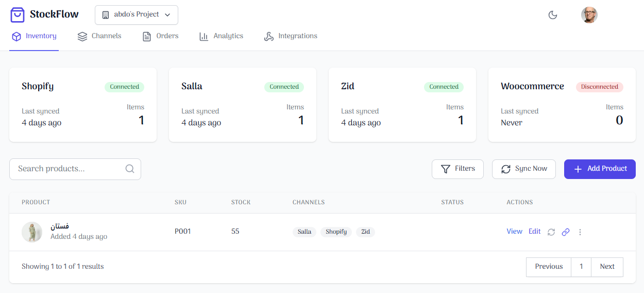Viewport: 644px width, 293px height.
Task: Click the Zid card Connected badge
Action: click(444, 87)
